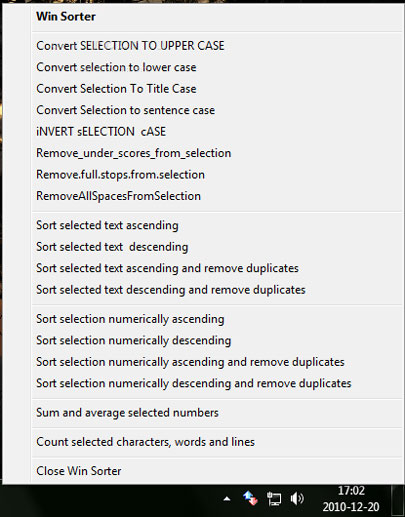The height and width of the screenshot is (517, 405).
Task: Choose Convert SELECTION TO UPPER CASE
Action: coord(217,46)
